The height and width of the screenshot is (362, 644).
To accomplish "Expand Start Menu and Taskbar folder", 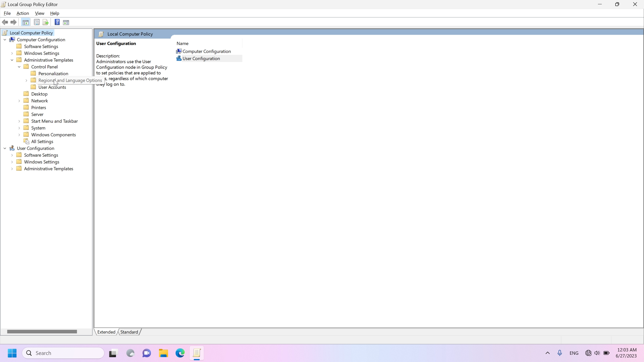I will click(x=19, y=121).
